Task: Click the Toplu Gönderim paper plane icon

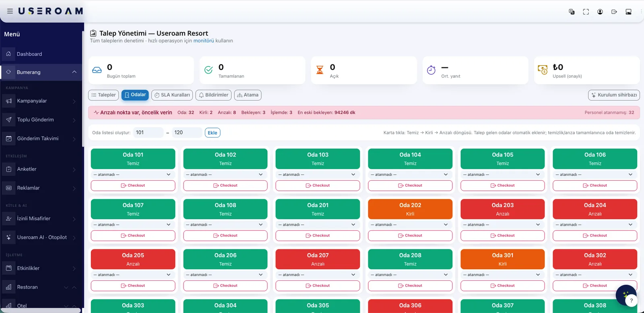Action: 9,119
